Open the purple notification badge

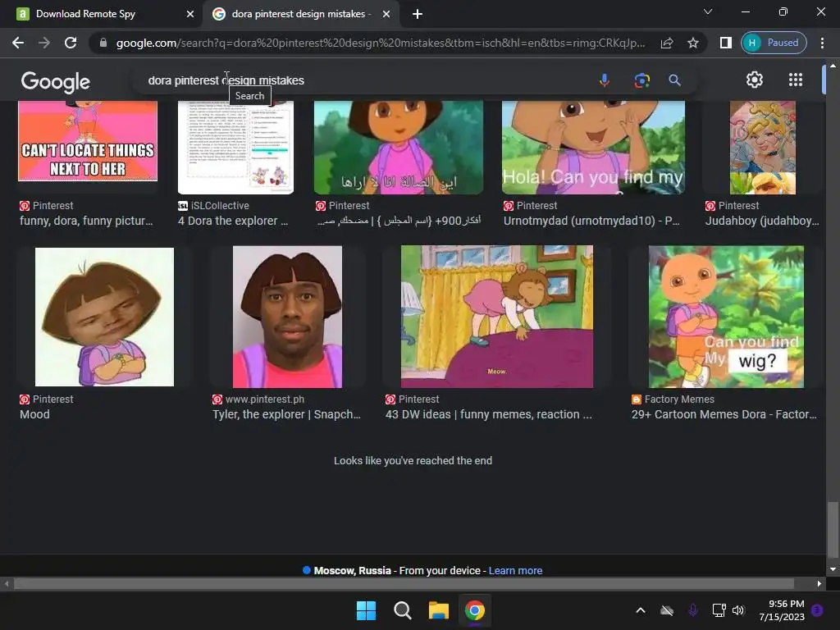(817, 610)
